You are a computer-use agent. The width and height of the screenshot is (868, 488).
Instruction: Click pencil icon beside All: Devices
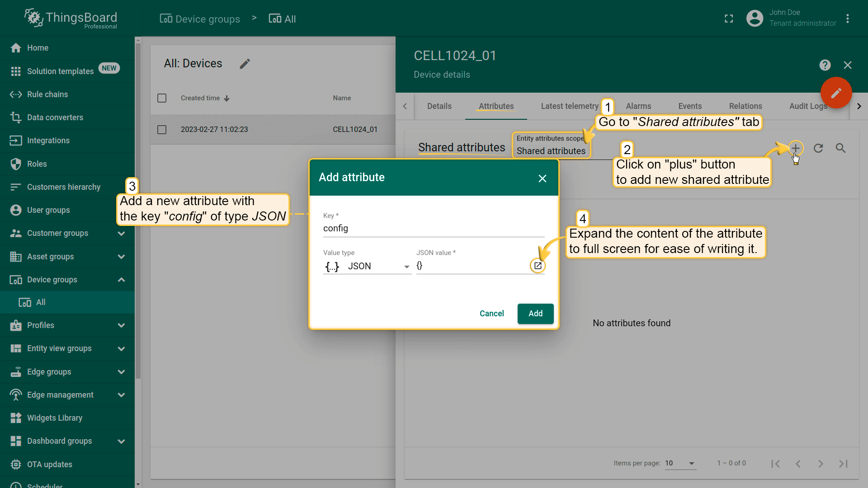pos(245,64)
